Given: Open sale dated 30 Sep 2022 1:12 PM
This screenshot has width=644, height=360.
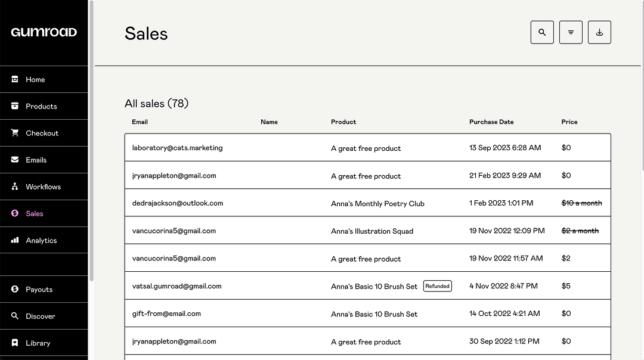Looking at the screenshot, I should coord(367,341).
